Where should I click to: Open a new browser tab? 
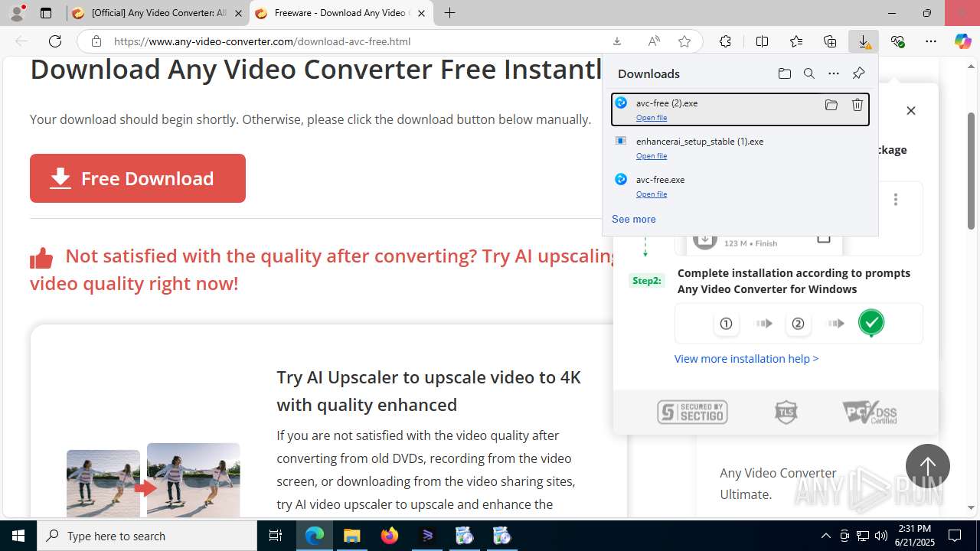[450, 13]
